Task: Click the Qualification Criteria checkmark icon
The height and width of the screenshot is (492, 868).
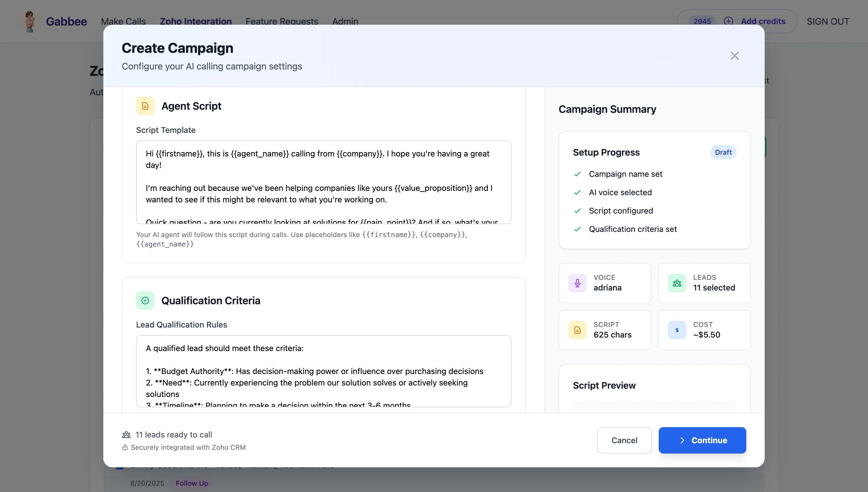Action: pyautogui.click(x=145, y=301)
